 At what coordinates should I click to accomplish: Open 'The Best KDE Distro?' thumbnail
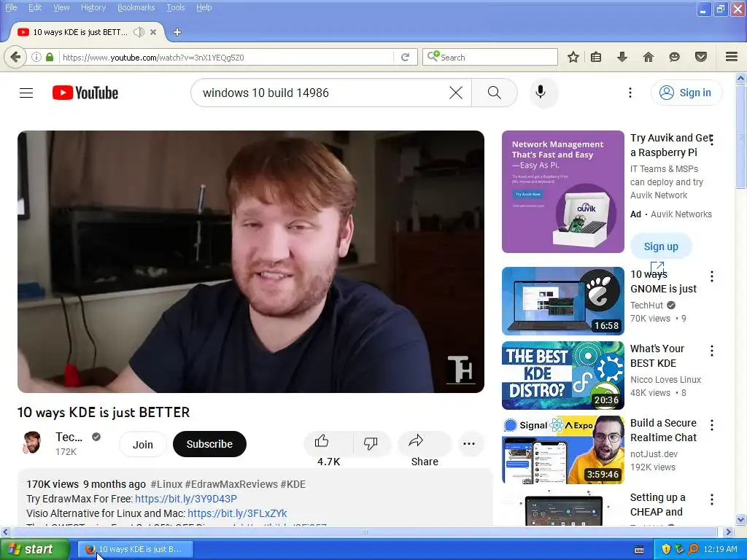tap(562, 376)
